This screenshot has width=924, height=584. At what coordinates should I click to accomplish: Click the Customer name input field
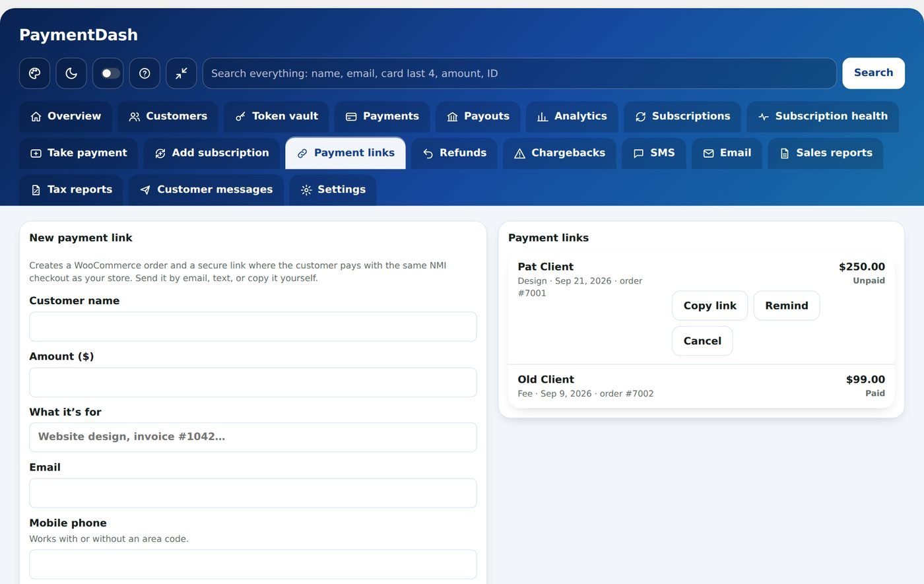pyautogui.click(x=253, y=327)
